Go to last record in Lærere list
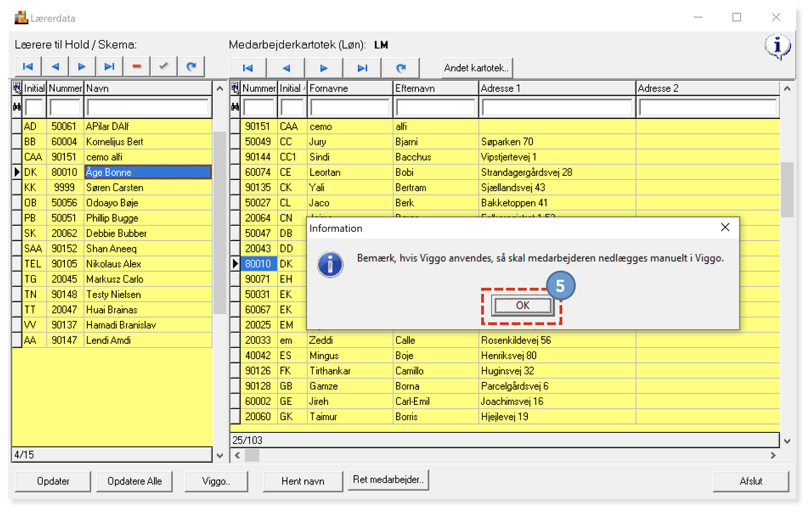The image size is (812, 514). click(x=109, y=67)
